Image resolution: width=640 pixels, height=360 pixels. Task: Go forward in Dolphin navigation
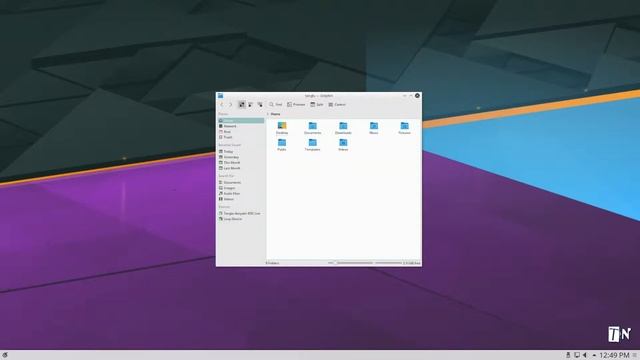230,105
